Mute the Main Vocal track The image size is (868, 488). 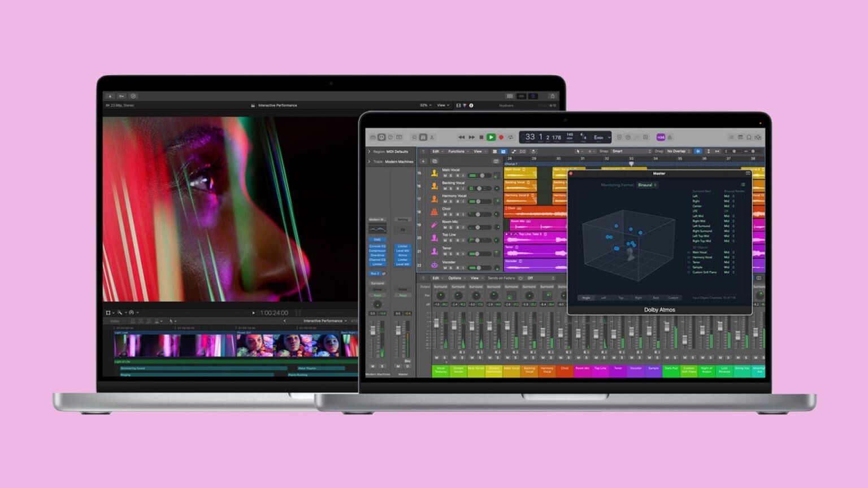click(x=445, y=176)
